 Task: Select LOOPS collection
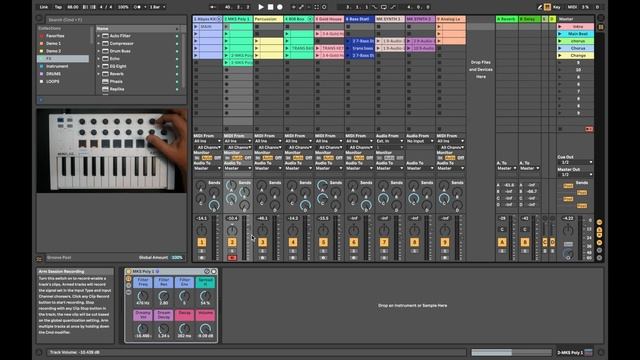tap(53, 81)
